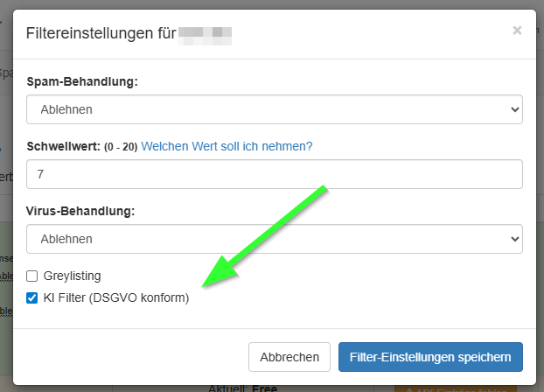Click the 'Aktuell: Free' text behind the dialog
The height and width of the screenshot is (392, 544).
[241, 388]
